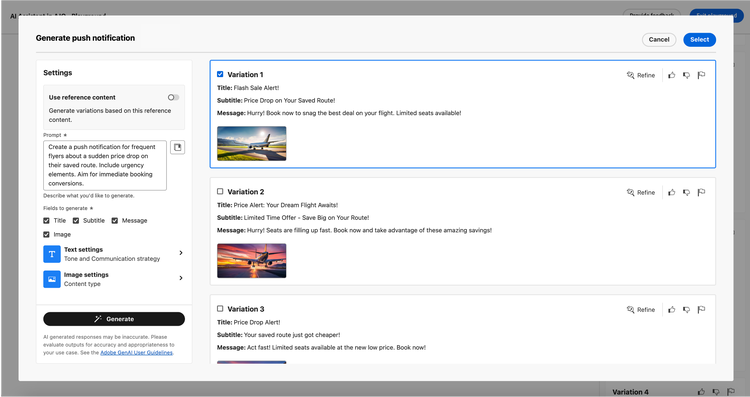750x397 pixels.
Task: Uncheck the Image field checkbox
Action: point(46,234)
